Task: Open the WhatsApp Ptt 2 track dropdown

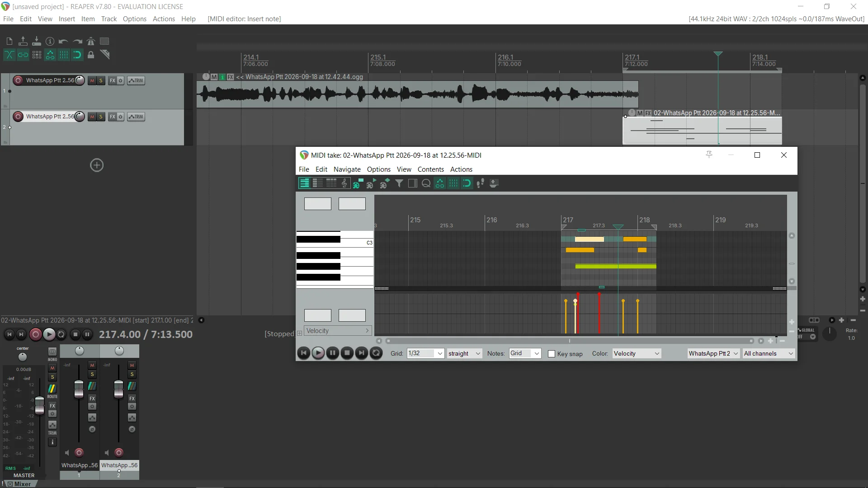Action: (x=713, y=353)
